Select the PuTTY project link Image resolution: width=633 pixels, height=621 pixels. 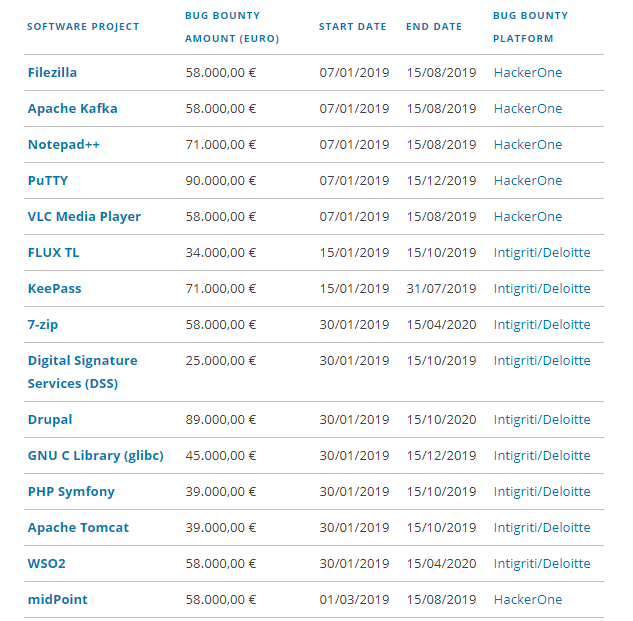[48, 181]
